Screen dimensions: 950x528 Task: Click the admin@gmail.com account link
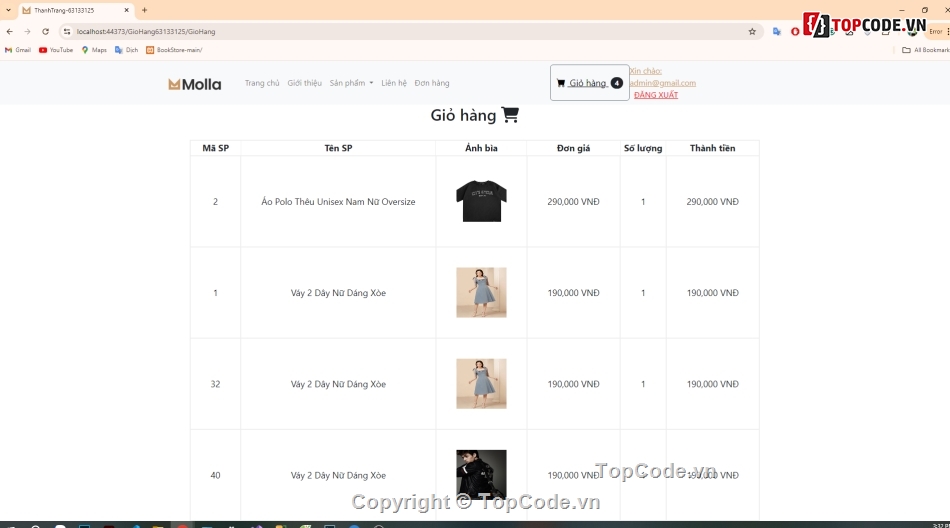(662, 83)
